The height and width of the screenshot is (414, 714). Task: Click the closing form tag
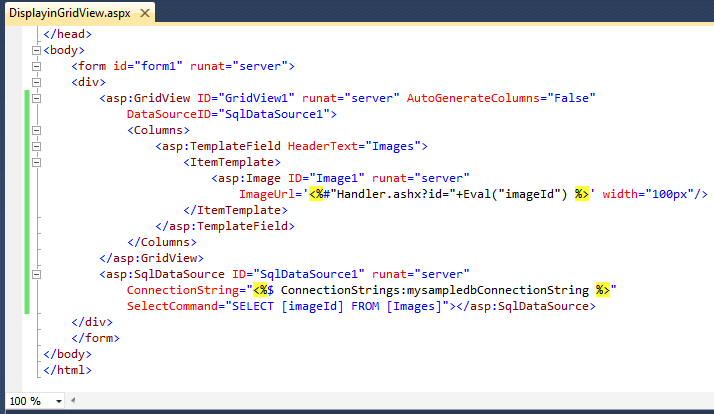[x=95, y=338]
